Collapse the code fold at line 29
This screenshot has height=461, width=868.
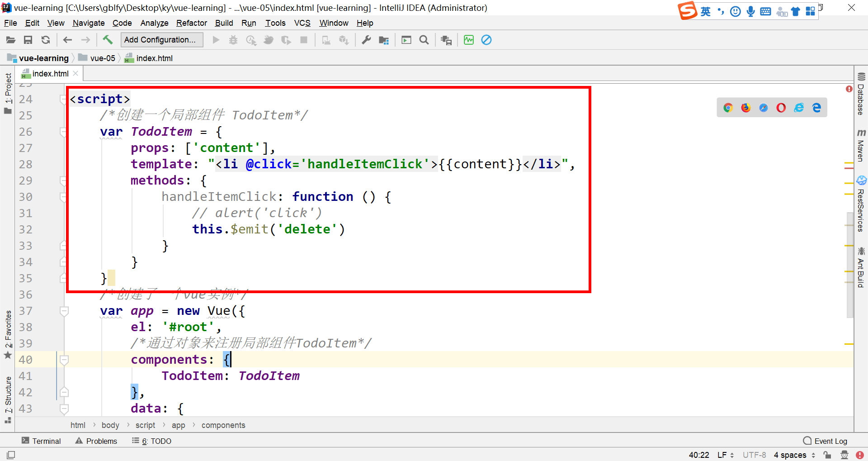tap(64, 181)
